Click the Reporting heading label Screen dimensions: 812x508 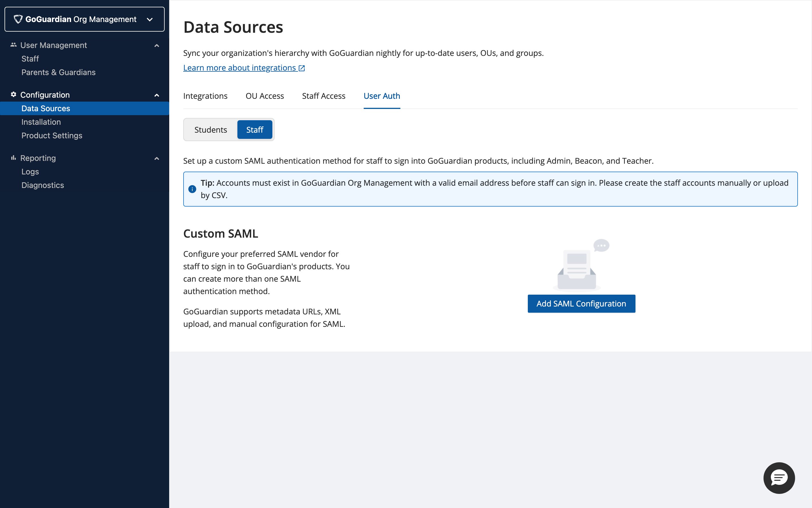pyautogui.click(x=38, y=158)
